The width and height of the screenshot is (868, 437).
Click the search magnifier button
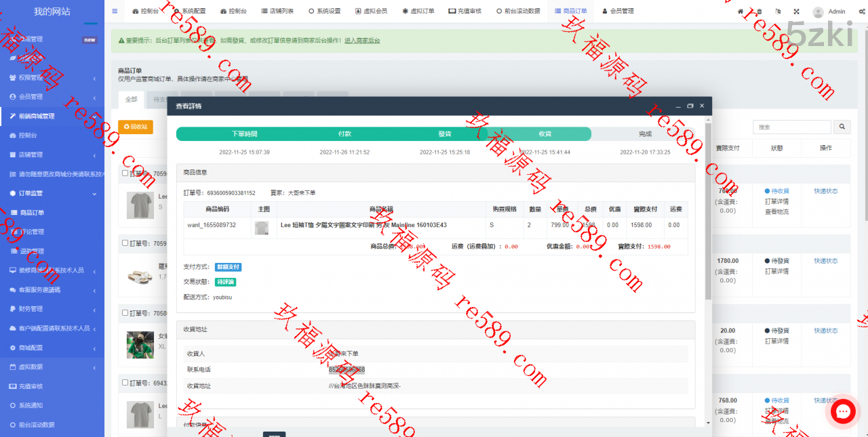842,127
